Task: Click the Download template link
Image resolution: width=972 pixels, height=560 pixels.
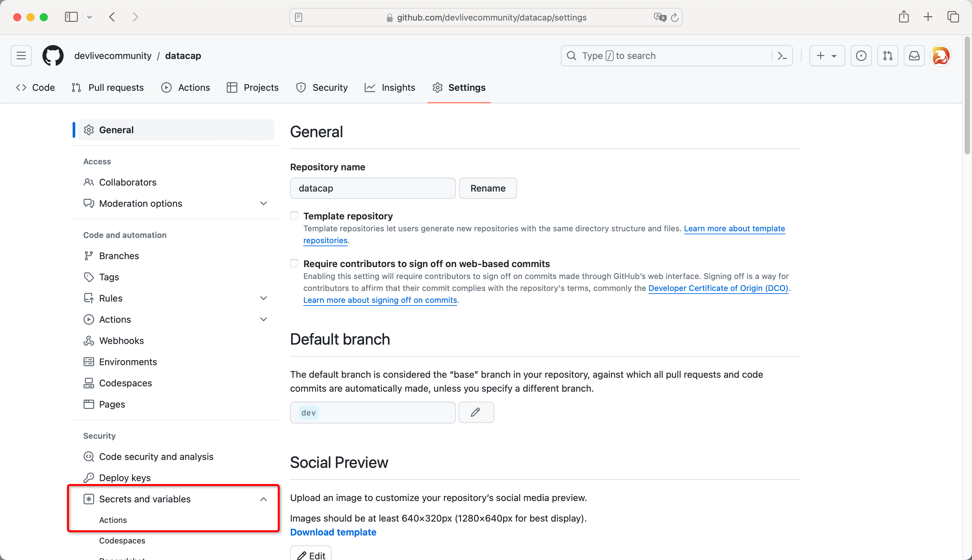Action: tap(333, 532)
